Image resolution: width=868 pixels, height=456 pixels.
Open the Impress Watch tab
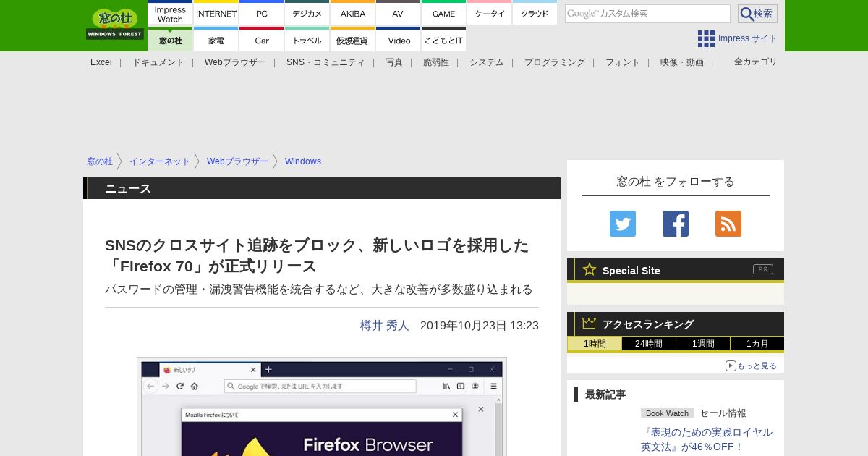tap(170, 14)
